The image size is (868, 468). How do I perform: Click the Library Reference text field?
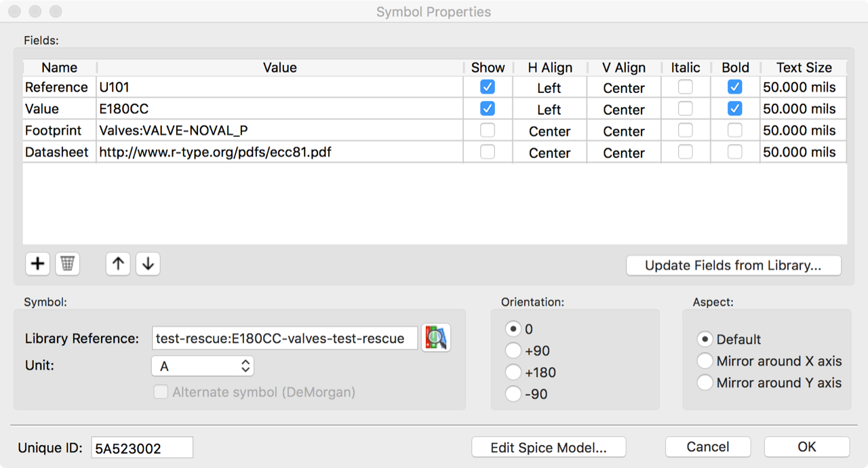tap(285, 338)
